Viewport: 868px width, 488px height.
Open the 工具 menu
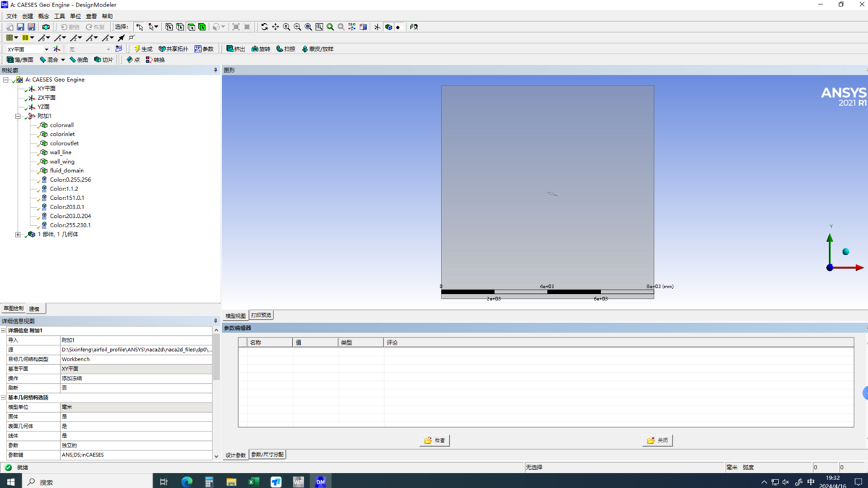[x=59, y=16]
